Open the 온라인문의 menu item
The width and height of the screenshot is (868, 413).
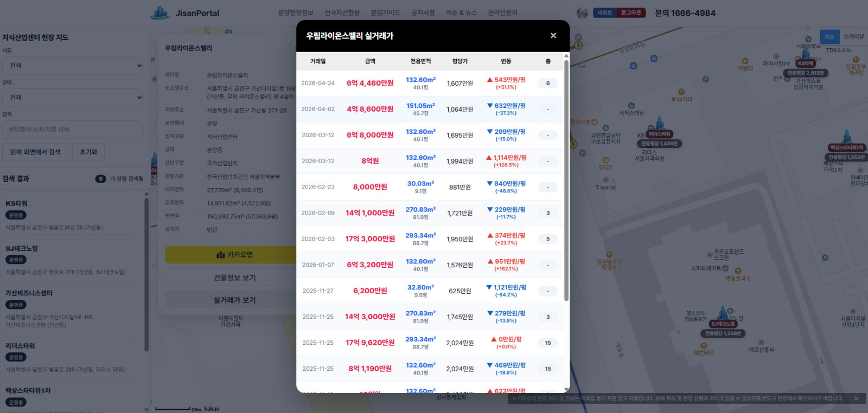click(503, 12)
